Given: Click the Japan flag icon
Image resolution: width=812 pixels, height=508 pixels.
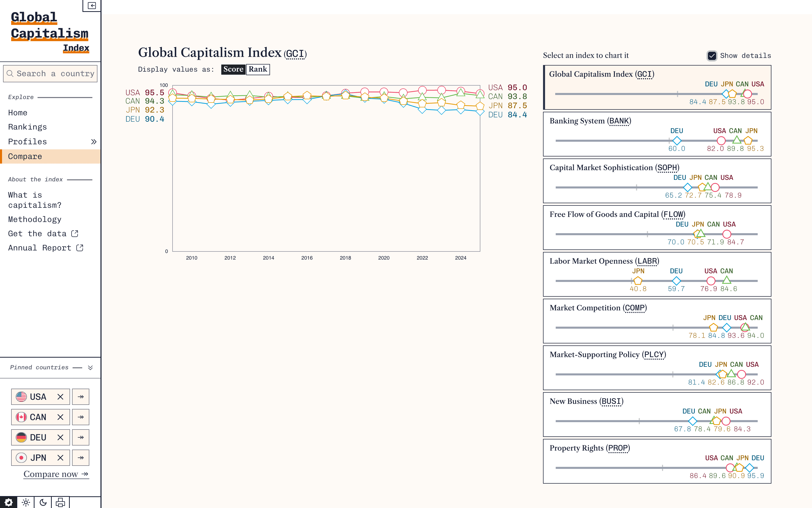Looking at the screenshot, I should click(x=21, y=458).
